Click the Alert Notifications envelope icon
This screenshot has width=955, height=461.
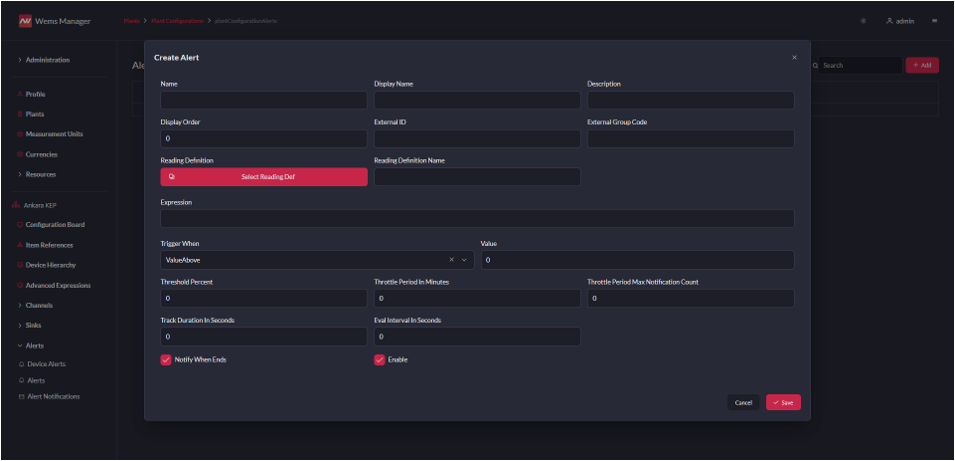tap(21, 396)
